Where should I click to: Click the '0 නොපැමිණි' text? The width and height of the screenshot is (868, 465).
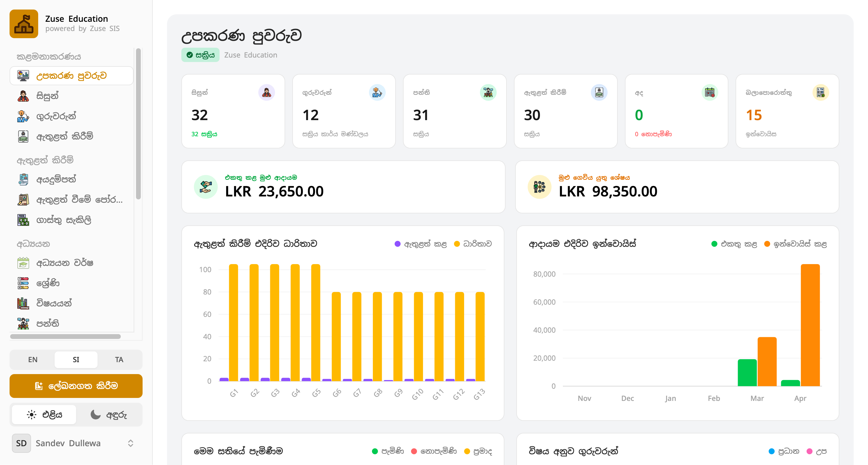(x=653, y=134)
